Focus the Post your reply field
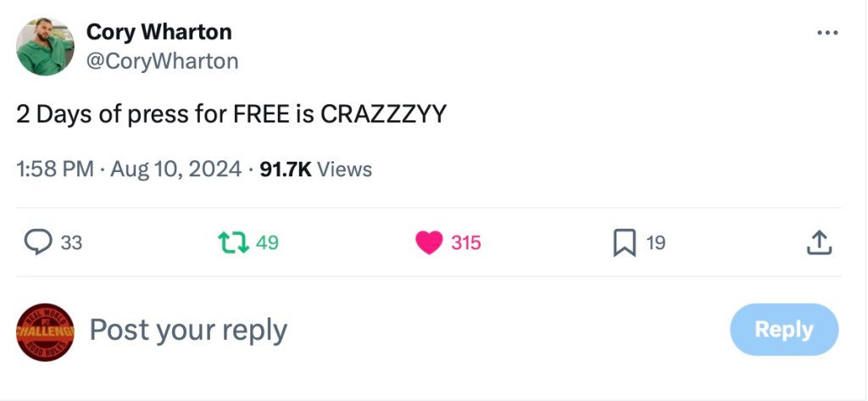Screen dimensions: 868x401 pos(188,330)
